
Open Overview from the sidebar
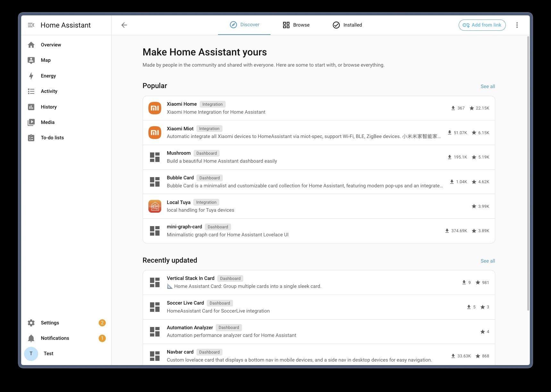[66, 45]
